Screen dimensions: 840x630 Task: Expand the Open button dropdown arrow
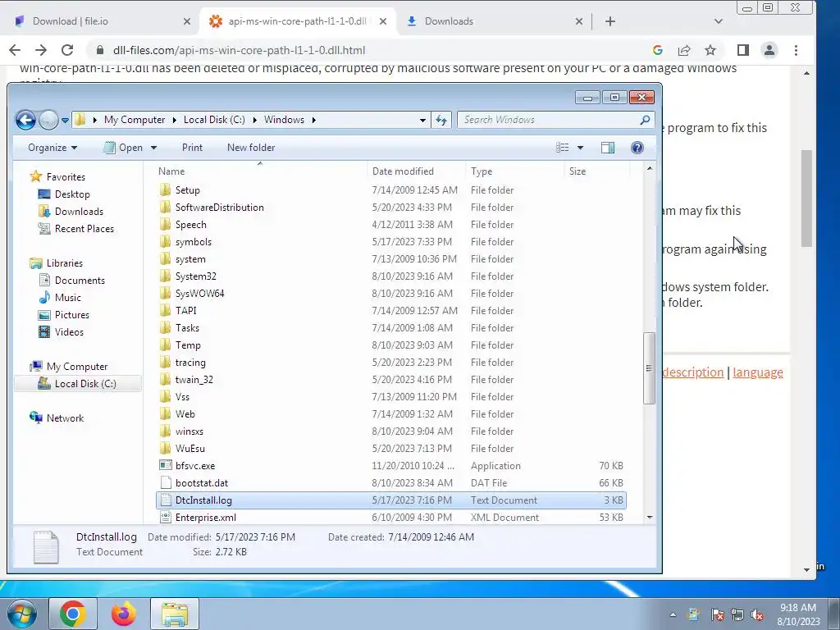coord(153,148)
